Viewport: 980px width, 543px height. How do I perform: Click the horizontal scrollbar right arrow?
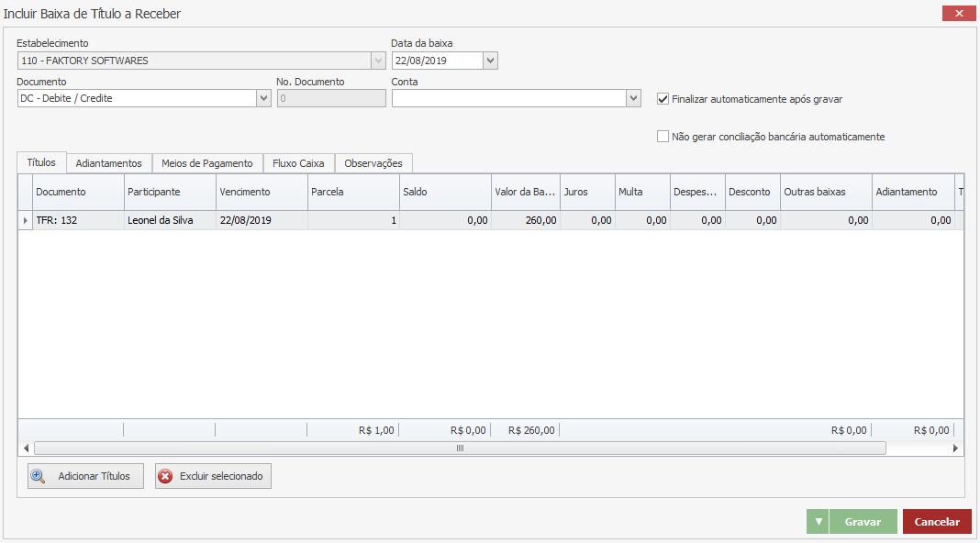pyautogui.click(x=955, y=449)
